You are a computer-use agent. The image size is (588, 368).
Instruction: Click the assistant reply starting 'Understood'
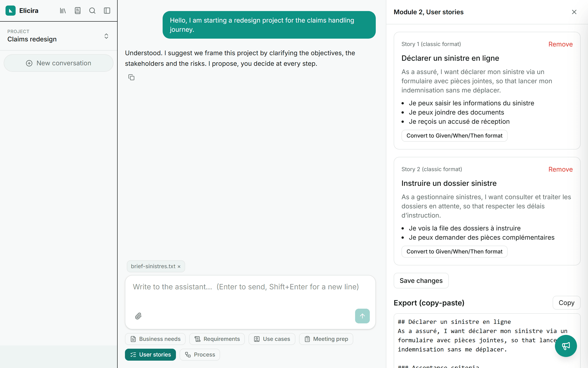tap(240, 58)
